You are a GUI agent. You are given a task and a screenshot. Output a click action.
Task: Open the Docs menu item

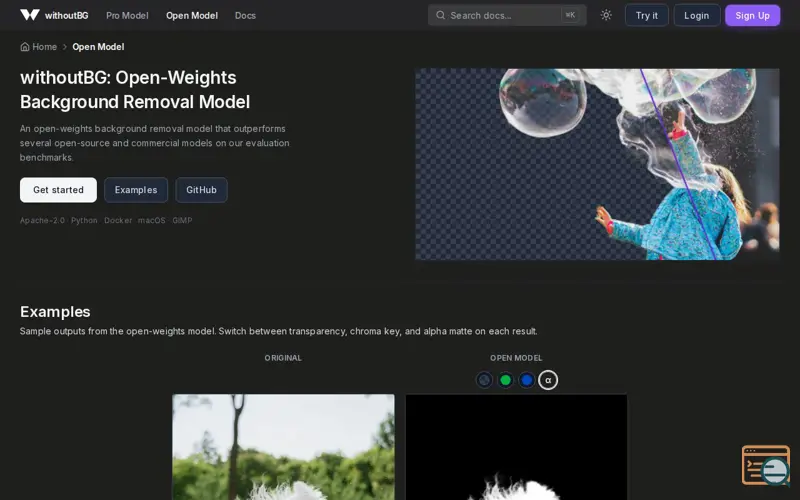point(245,15)
